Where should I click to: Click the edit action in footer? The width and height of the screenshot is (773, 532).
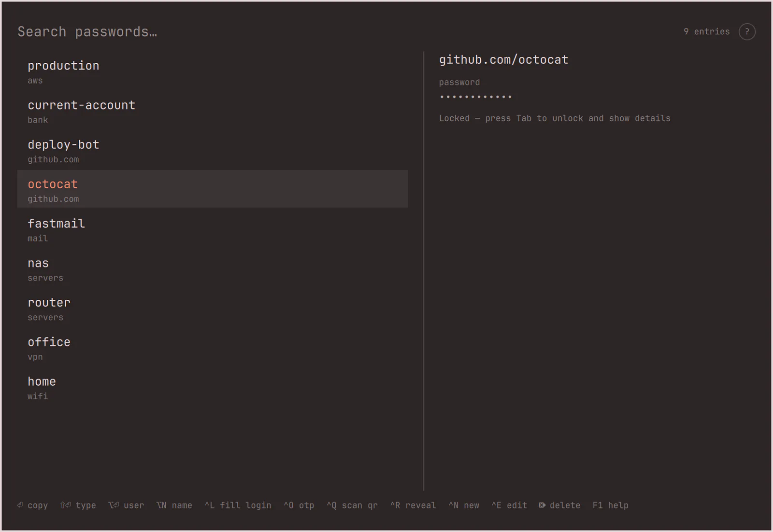(x=509, y=505)
